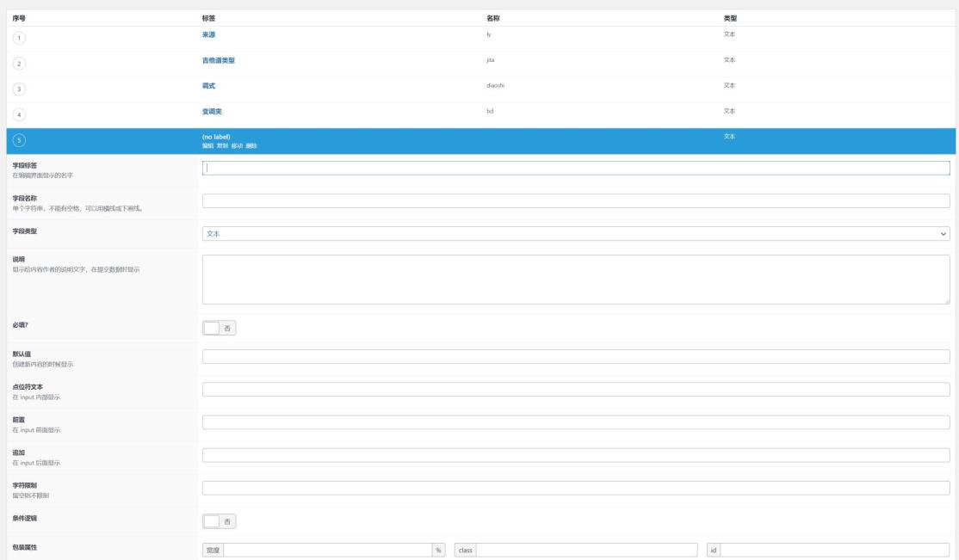Open the 调式 field
This screenshot has height=560, width=959.
[x=208, y=86]
